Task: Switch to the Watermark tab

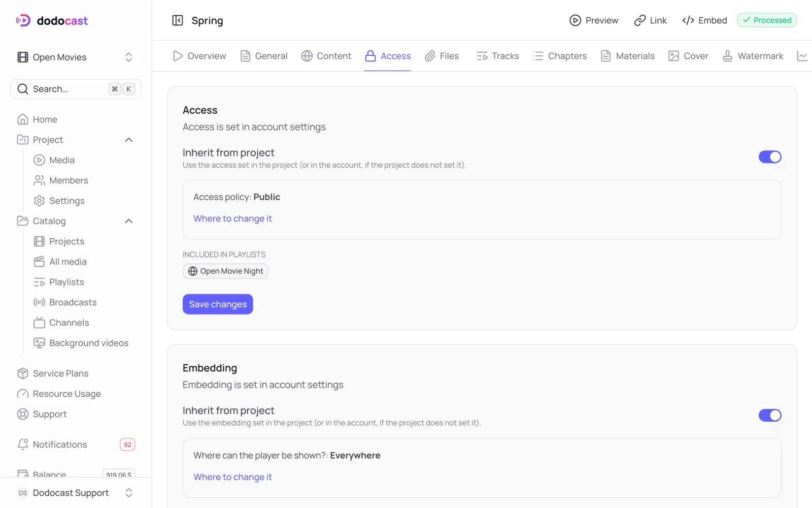Action: [753, 56]
